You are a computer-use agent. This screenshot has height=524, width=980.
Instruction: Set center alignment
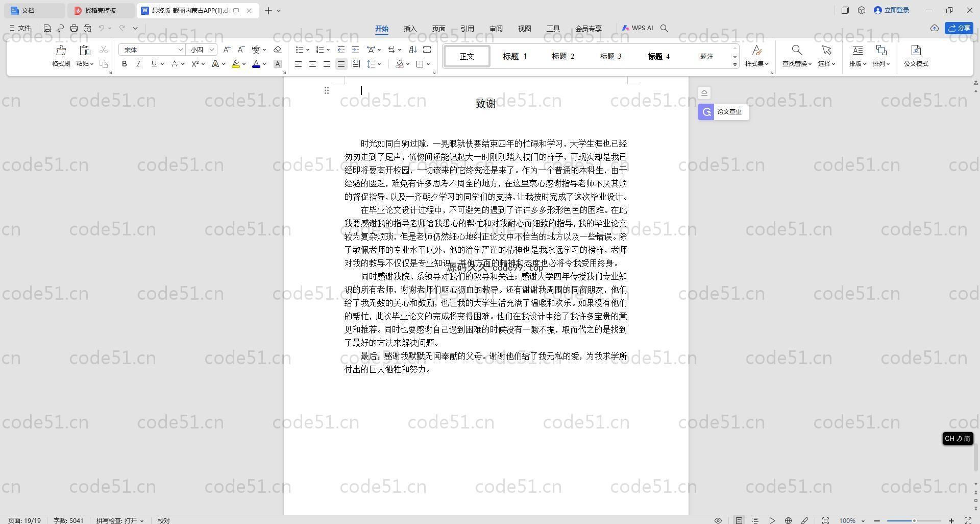(x=312, y=64)
